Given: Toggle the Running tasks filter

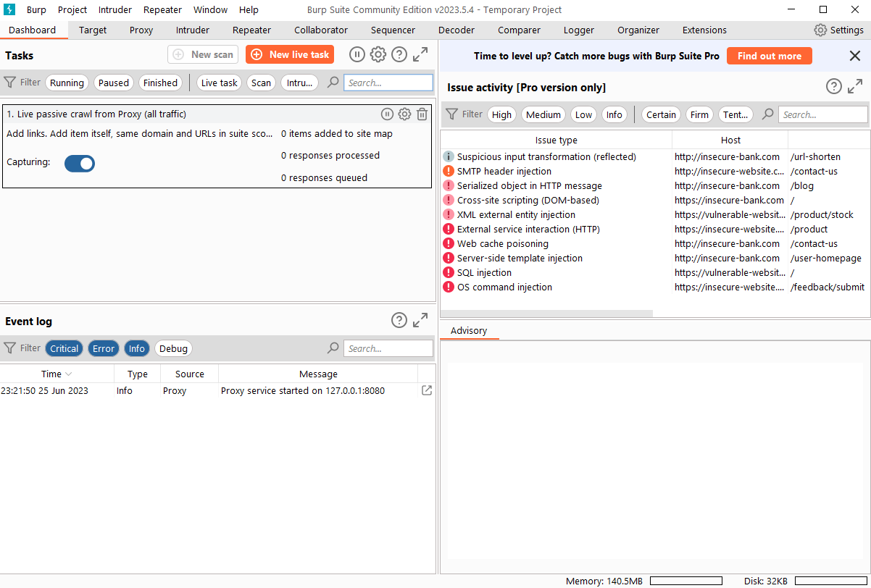Looking at the screenshot, I should [x=67, y=83].
